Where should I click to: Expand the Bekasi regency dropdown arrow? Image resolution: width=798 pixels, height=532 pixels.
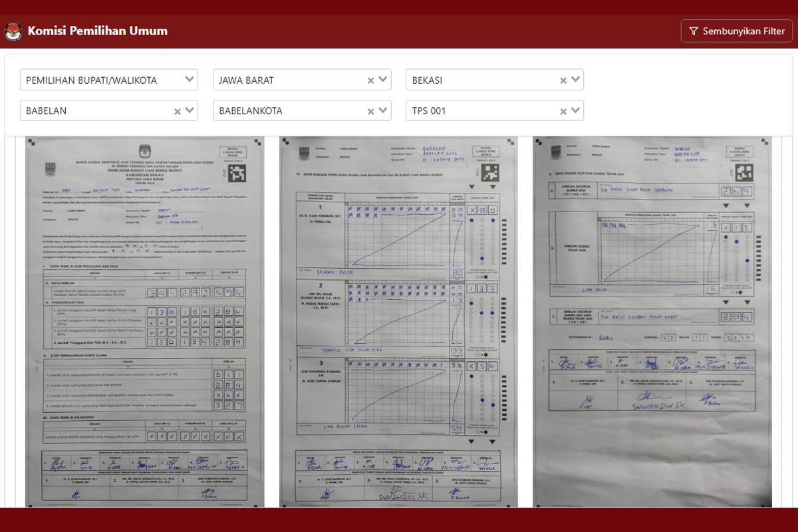tap(576, 80)
